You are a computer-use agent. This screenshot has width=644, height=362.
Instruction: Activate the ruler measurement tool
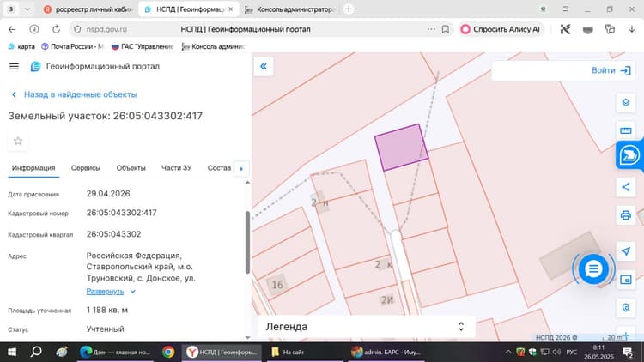pos(625,130)
